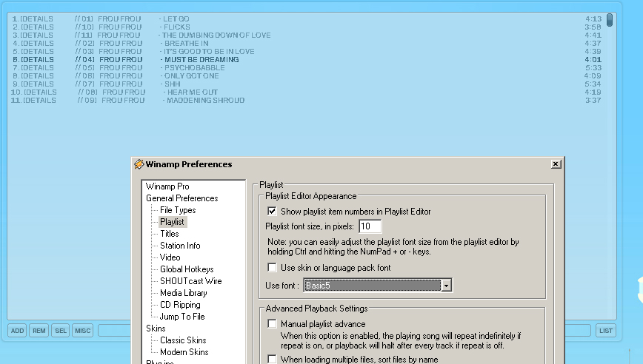This screenshot has width=643, height=364.
Task: Click the playlist font size field
Action: [x=370, y=226]
